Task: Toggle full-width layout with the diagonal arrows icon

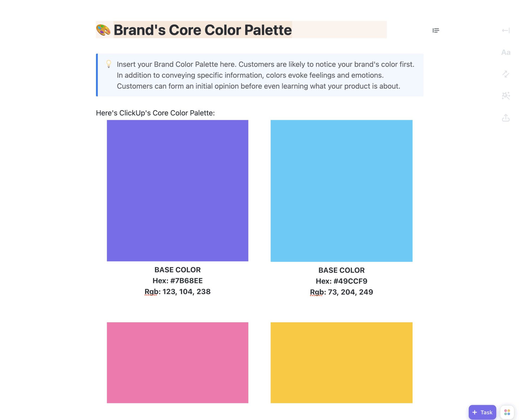Action: pos(505,74)
